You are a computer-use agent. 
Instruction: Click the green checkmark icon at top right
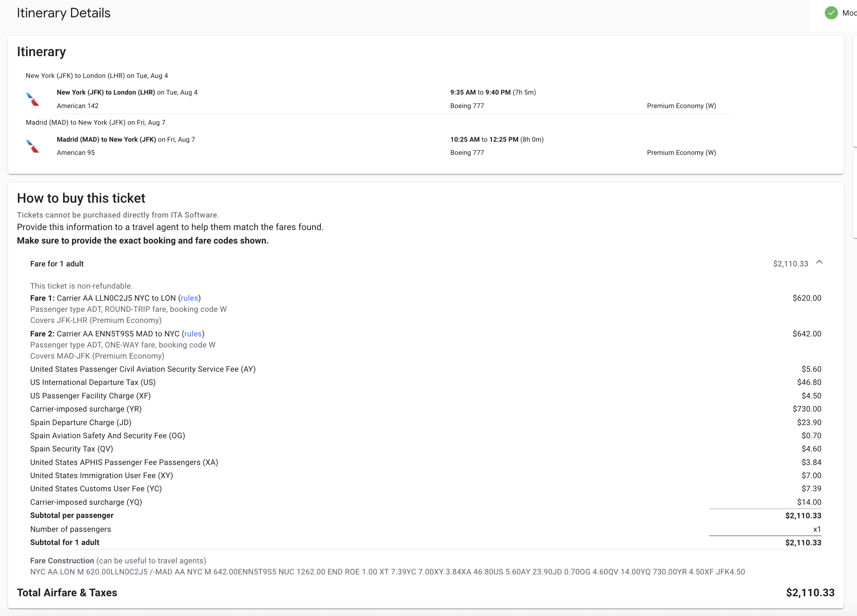click(x=831, y=13)
